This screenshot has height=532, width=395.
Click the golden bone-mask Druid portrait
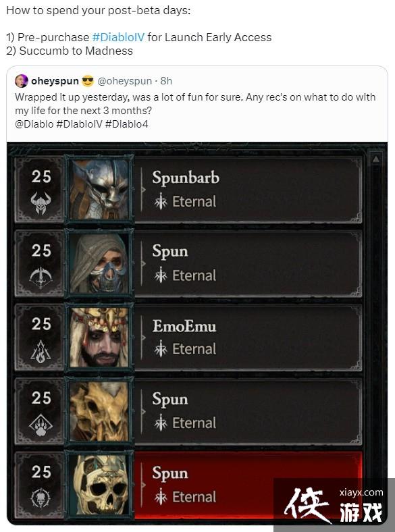pos(99,411)
